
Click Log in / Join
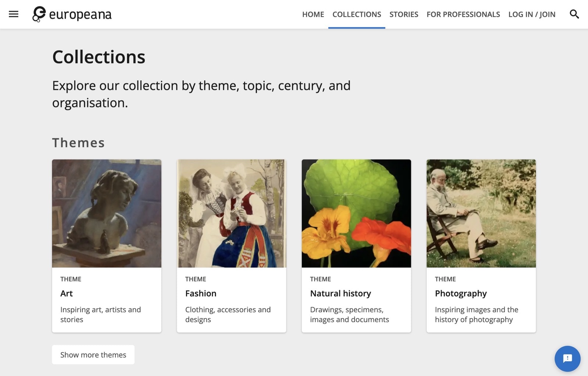[532, 14]
